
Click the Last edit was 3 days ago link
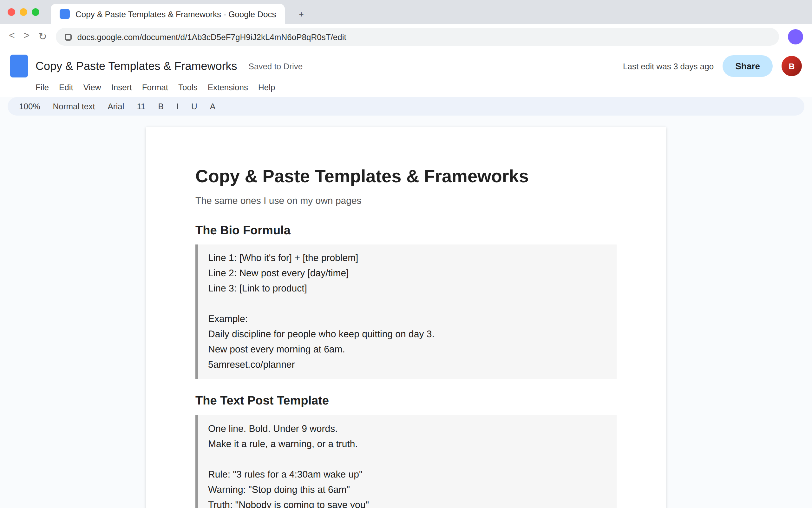click(x=668, y=67)
